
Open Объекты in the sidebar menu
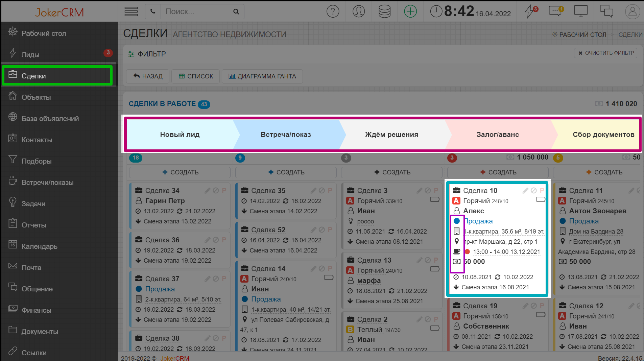pos(36,97)
